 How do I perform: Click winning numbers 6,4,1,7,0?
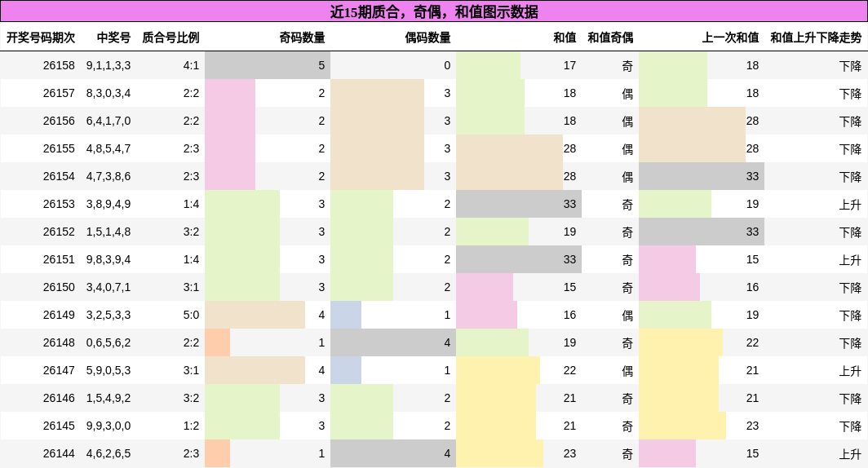pos(108,121)
